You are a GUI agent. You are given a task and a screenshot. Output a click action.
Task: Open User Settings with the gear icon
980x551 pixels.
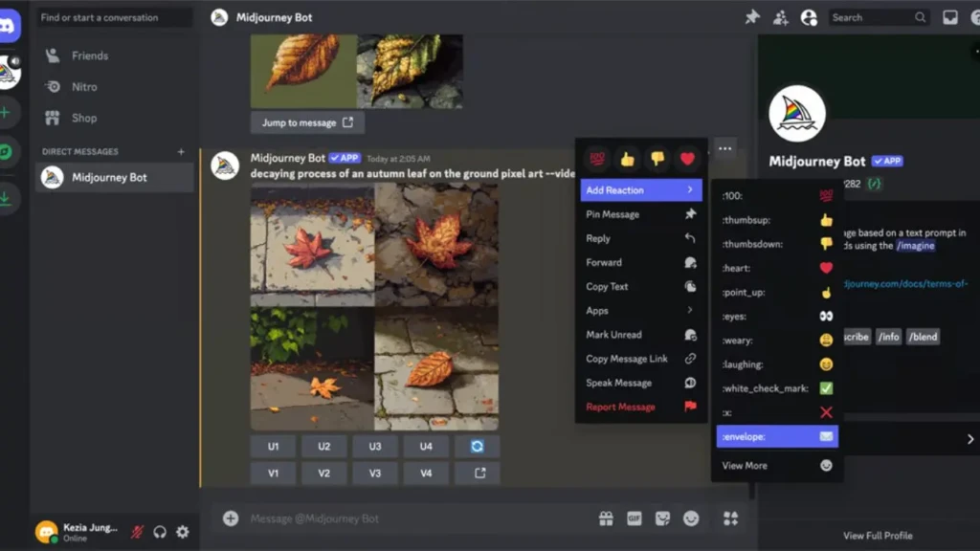tap(183, 532)
